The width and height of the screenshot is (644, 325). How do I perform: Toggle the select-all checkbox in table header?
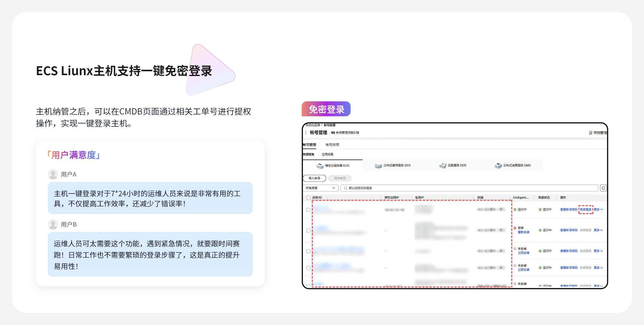click(x=308, y=198)
